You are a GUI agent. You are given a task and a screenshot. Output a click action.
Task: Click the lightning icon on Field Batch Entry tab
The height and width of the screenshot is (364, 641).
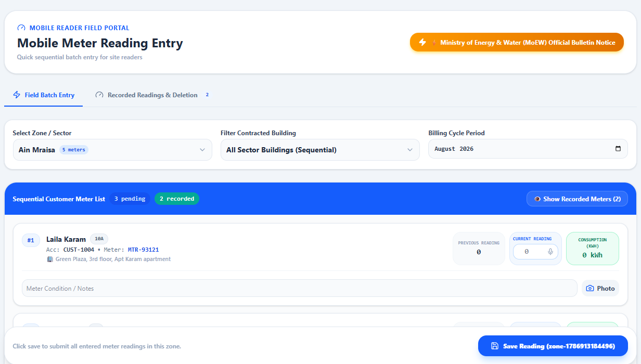click(x=17, y=95)
